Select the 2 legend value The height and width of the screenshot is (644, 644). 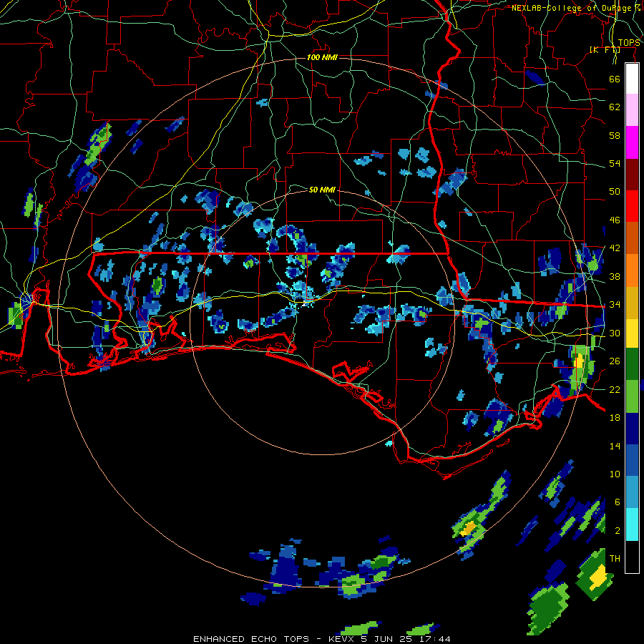(618, 531)
